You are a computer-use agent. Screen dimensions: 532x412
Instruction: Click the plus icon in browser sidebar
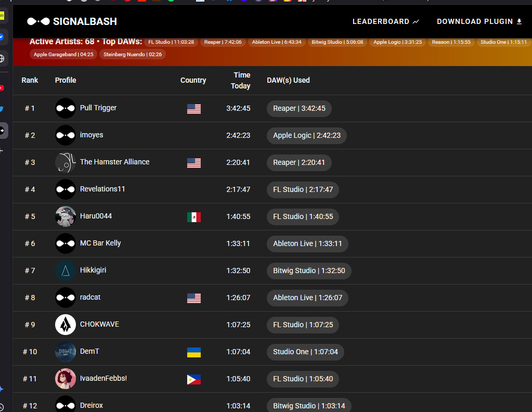[x=2, y=151]
